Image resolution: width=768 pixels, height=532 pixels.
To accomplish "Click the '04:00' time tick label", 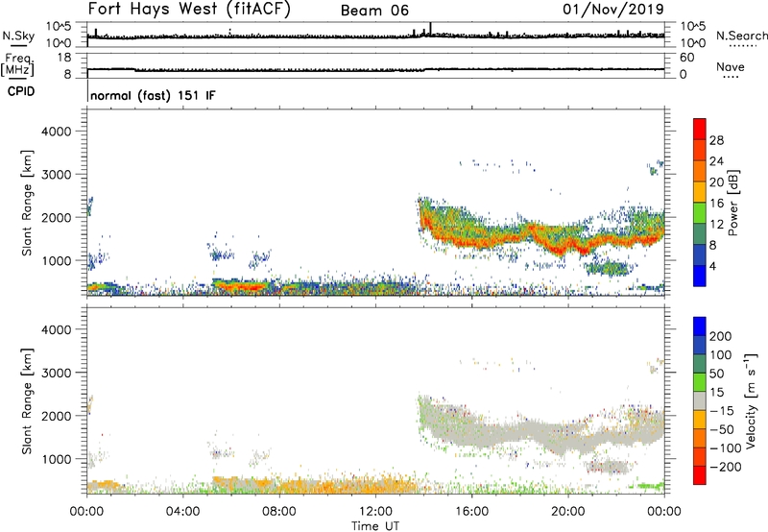I will click(182, 512).
